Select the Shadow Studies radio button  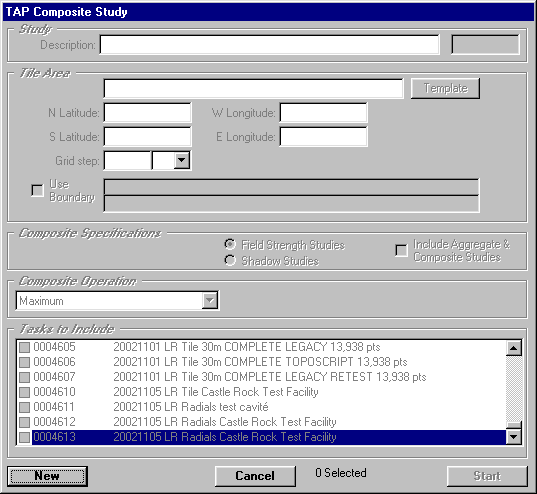(x=230, y=261)
